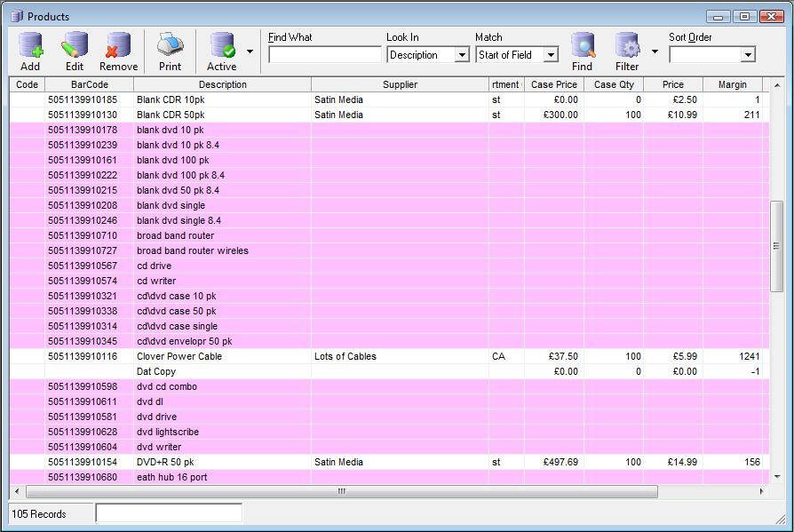This screenshot has width=794, height=532.
Task: Click the Case Price column header
Action: pos(553,84)
